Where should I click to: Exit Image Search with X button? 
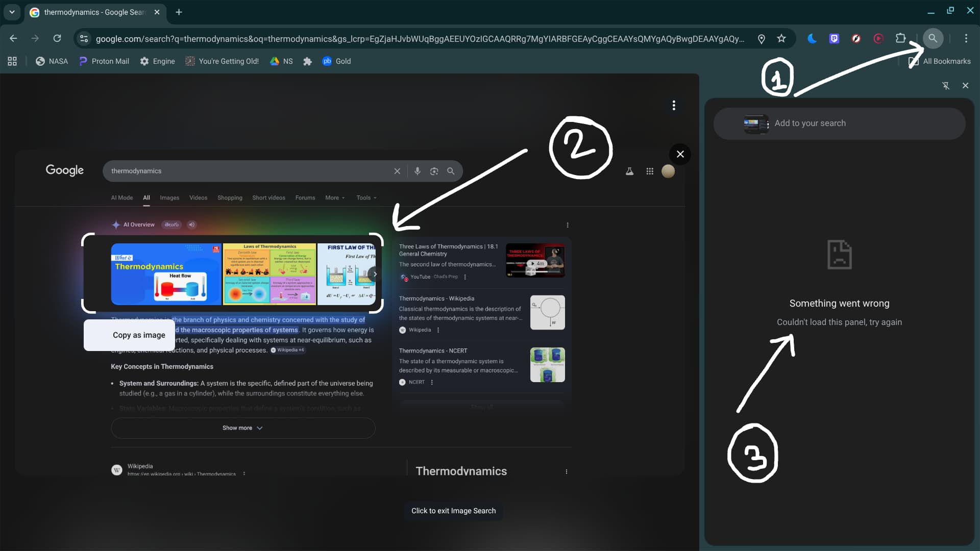(680, 154)
